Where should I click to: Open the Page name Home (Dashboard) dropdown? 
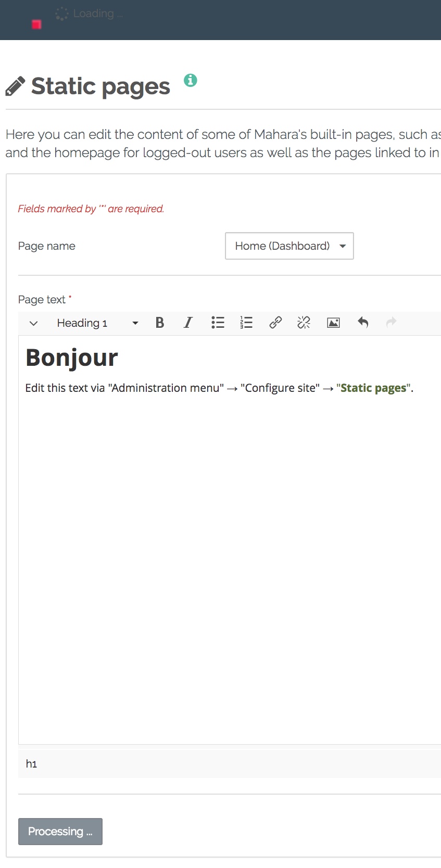click(289, 246)
